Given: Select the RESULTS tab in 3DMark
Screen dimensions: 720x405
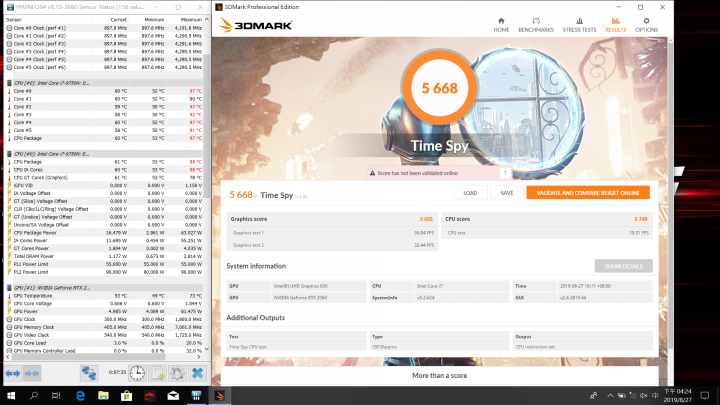Looking at the screenshot, I should coord(615,25).
